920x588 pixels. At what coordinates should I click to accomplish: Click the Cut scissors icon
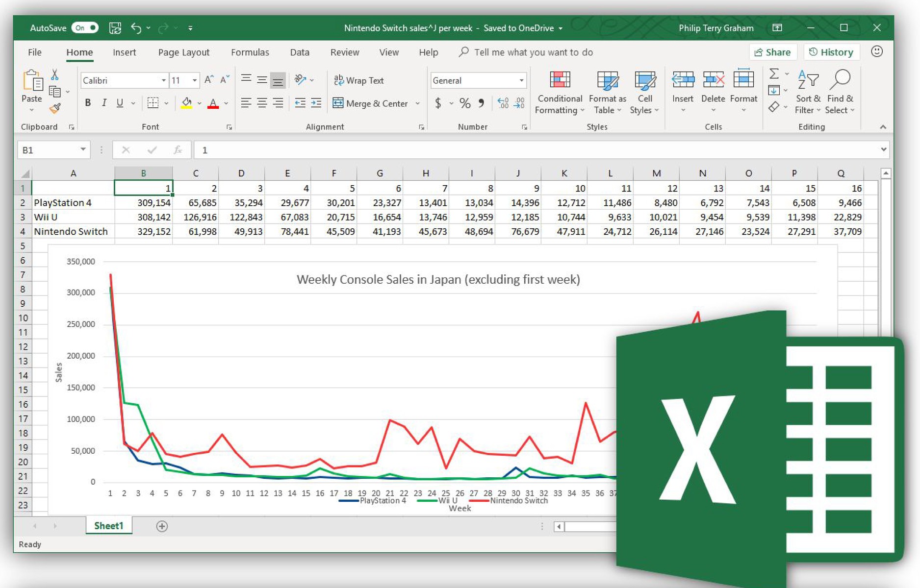(x=54, y=74)
